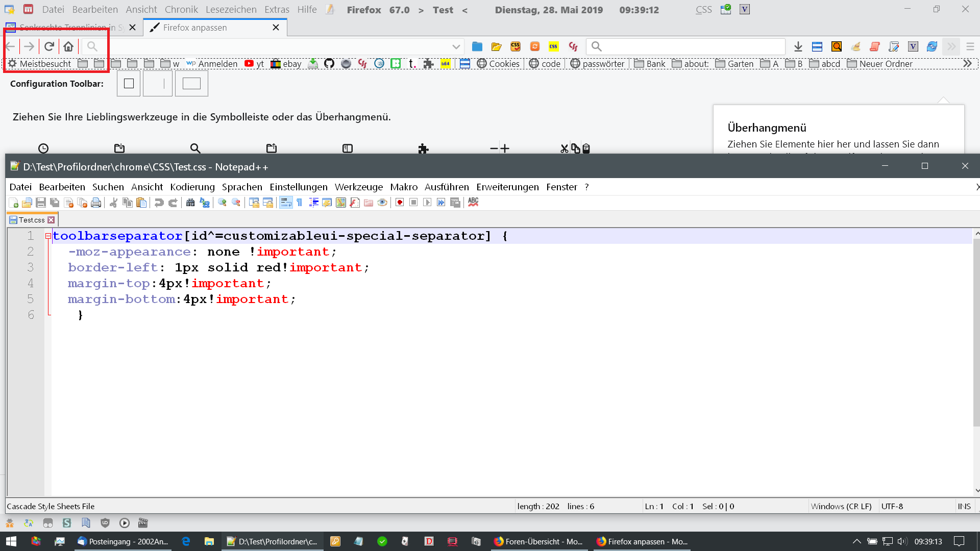
Task: Open the URL bar history dropdown arrow
Action: coord(456,47)
